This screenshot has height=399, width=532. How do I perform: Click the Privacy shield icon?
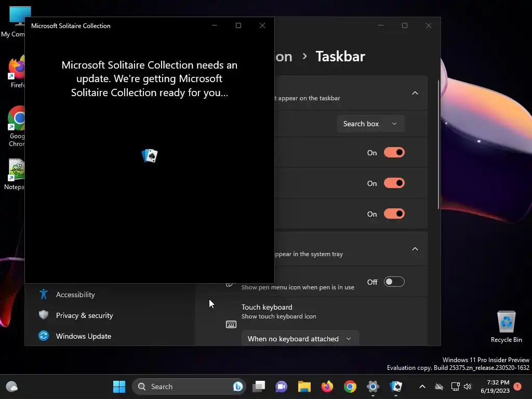click(44, 315)
